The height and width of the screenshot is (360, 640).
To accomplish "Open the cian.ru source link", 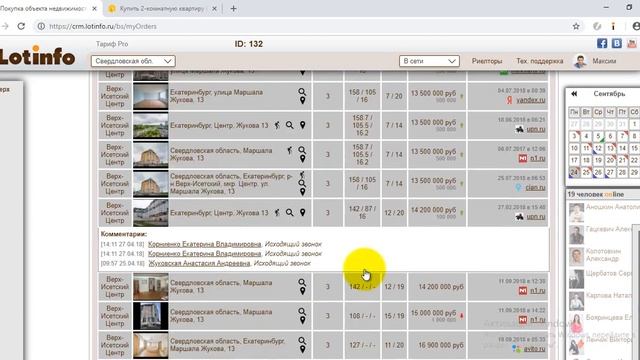I will pyautogui.click(x=535, y=188).
